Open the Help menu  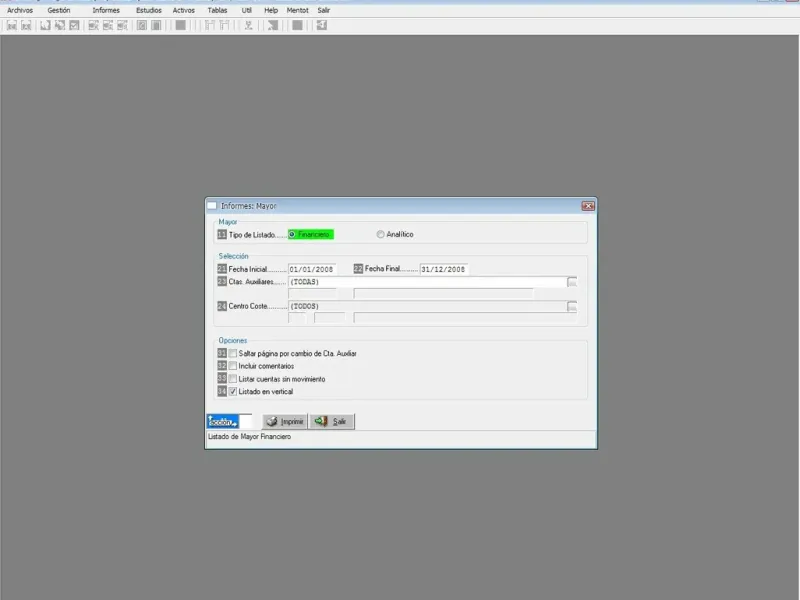pyautogui.click(x=271, y=10)
